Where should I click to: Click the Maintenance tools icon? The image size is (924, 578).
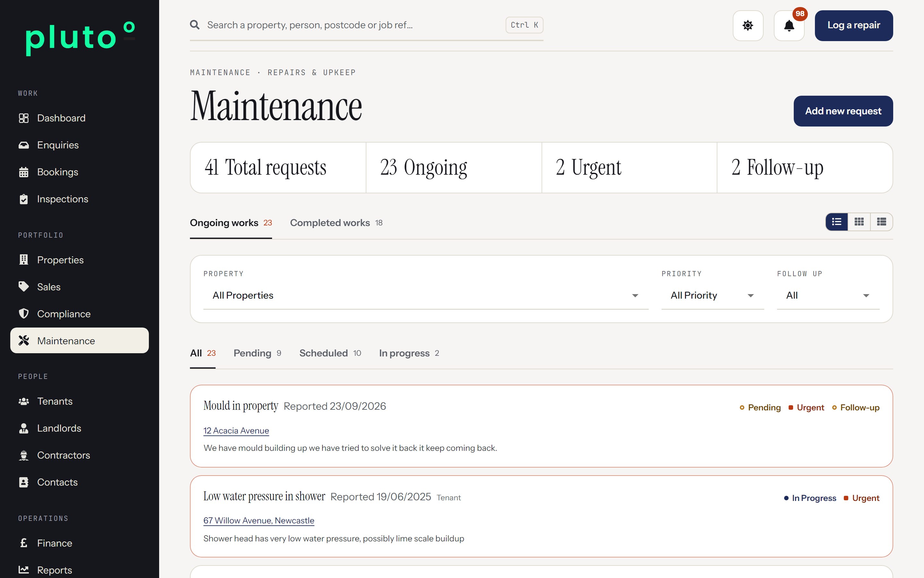(x=24, y=341)
